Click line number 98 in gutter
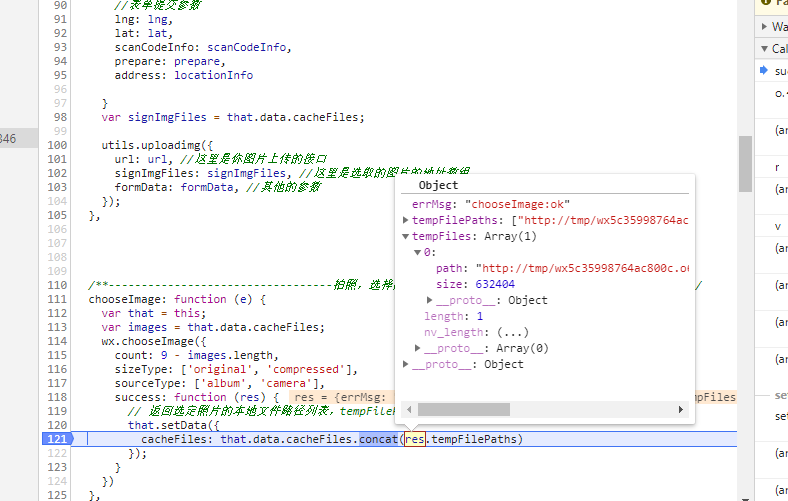 coord(60,117)
